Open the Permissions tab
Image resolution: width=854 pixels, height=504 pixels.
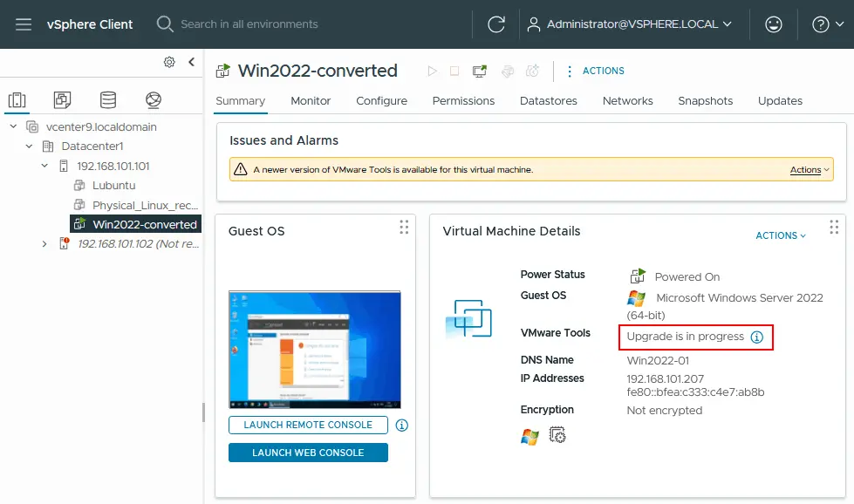pyautogui.click(x=463, y=100)
